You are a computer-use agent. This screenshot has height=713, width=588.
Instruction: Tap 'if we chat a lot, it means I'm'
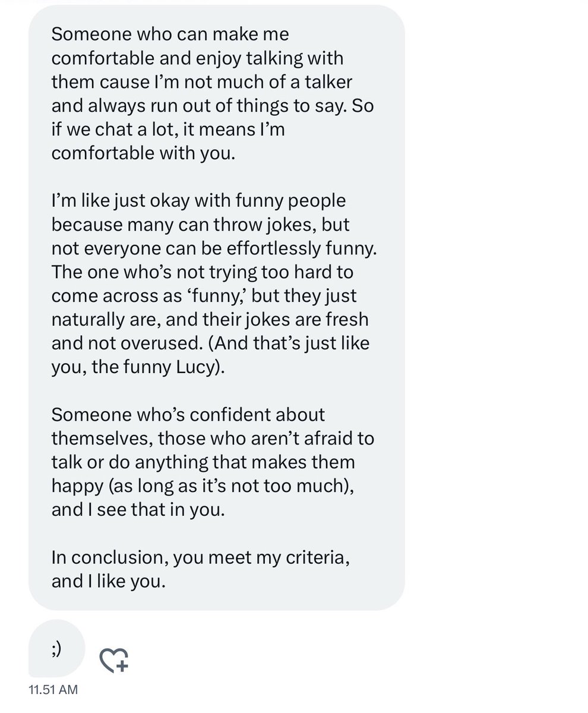[x=168, y=130]
